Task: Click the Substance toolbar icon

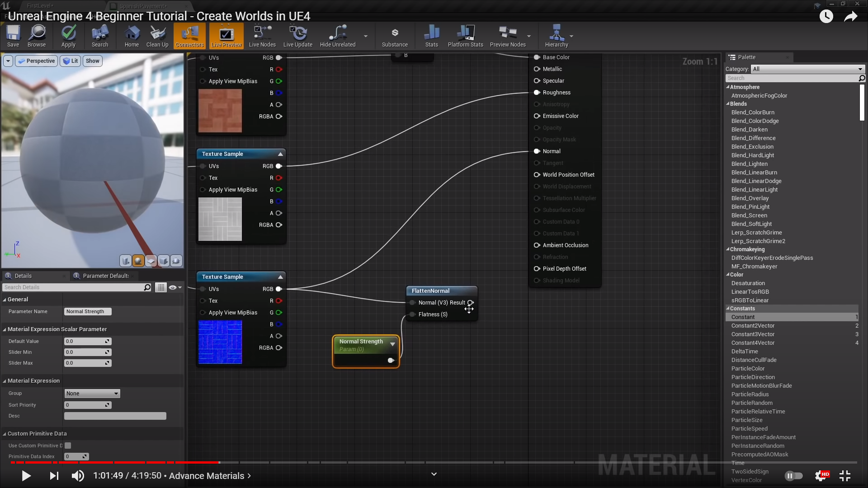Action: tap(395, 36)
